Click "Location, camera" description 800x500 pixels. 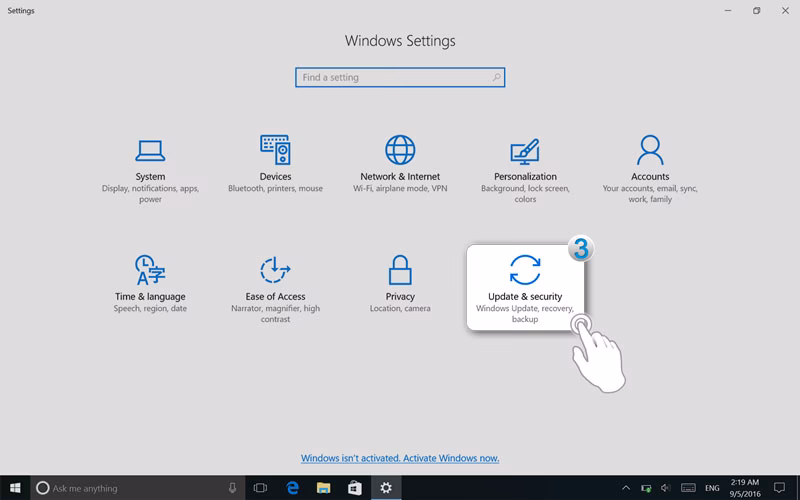[x=400, y=308]
